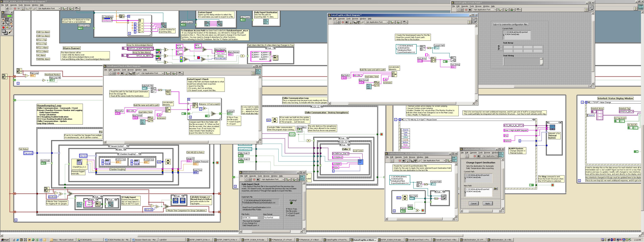Click Cancel TF terminal in DailyDestination diagram
The height and width of the screenshot is (242, 644).
403,211
